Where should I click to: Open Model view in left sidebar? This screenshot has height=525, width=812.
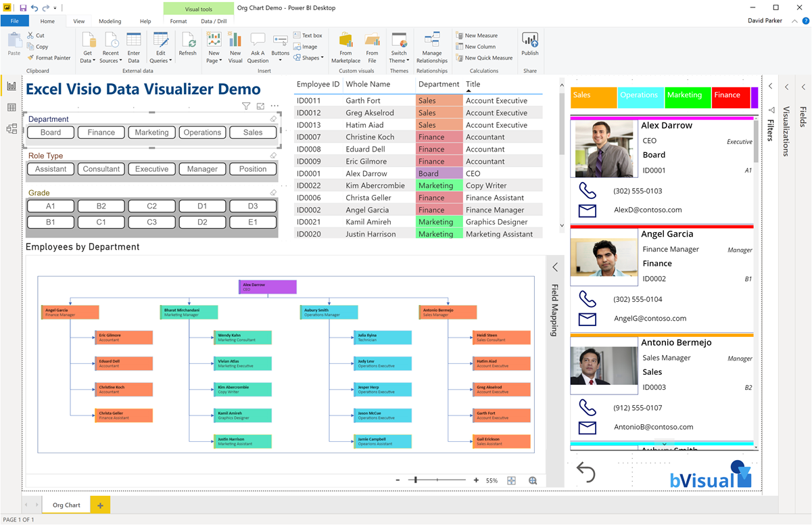tap(11, 129)
